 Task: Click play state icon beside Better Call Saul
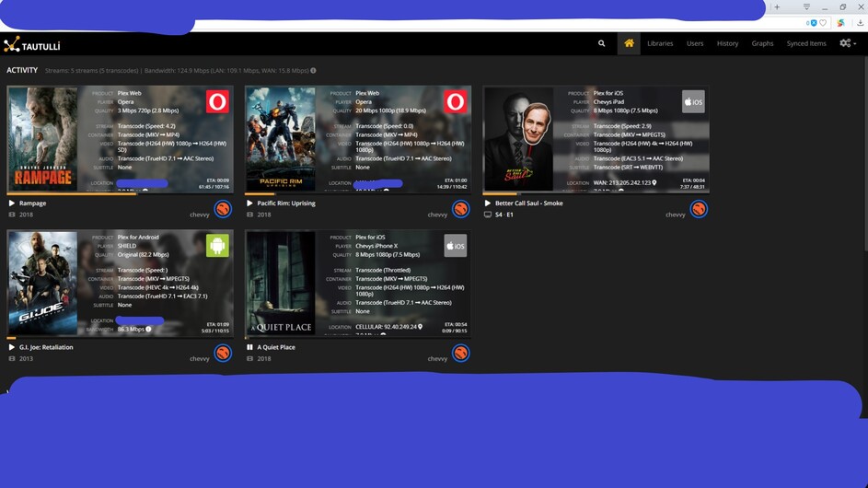pos(488,203)
